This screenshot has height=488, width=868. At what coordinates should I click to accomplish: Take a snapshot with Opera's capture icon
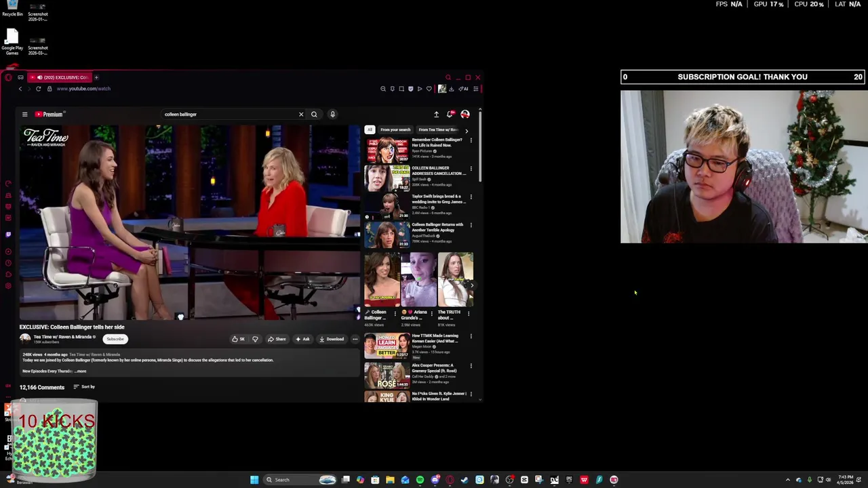click(401, 89)
